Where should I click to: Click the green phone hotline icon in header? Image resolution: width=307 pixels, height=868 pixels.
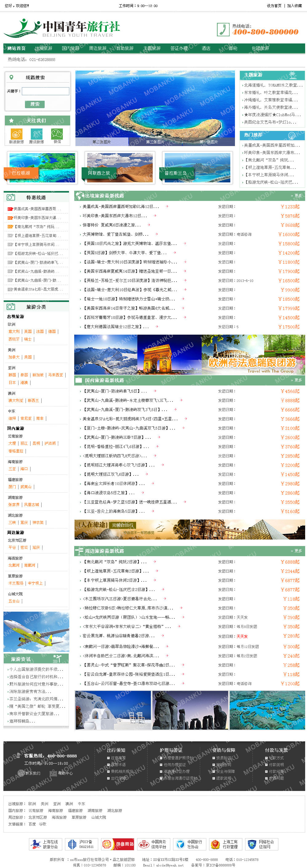coord(223,29)
